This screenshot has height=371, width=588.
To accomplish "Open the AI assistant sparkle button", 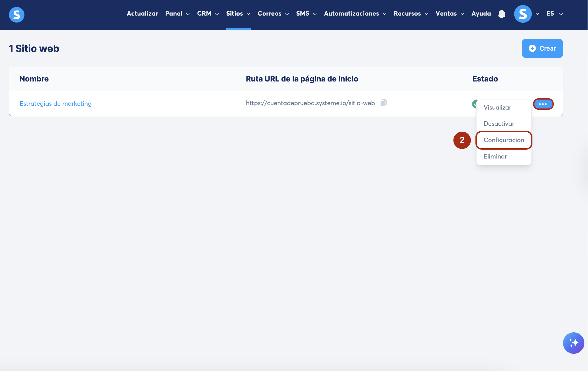I will (x=573, y=343).
